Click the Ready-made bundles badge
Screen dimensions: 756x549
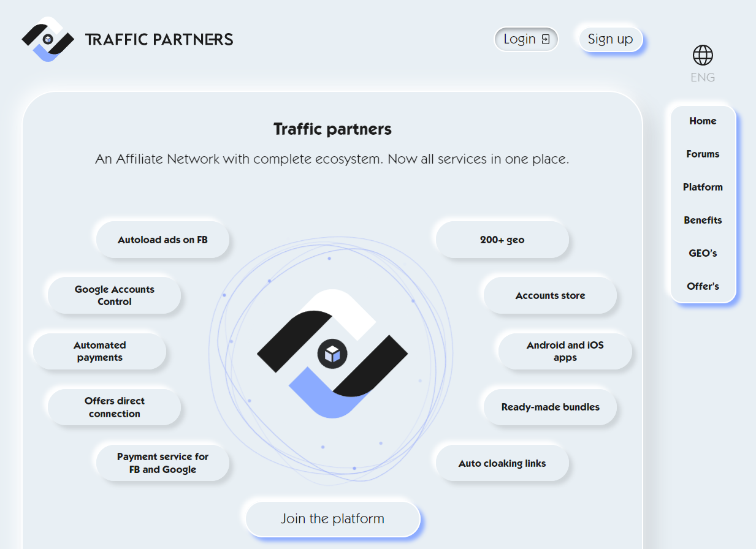(x=549, y=407)
